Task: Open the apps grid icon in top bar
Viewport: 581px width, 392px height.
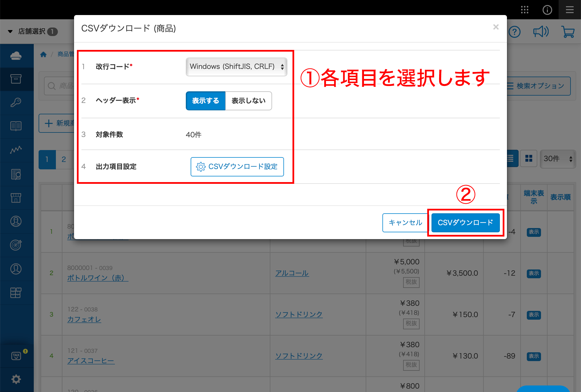Action: pos(525,10)
